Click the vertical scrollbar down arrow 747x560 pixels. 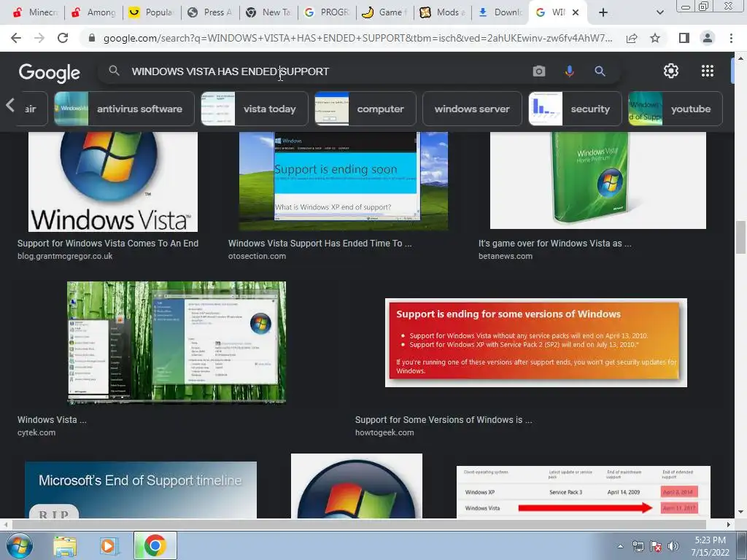click(x=741, y=513)
